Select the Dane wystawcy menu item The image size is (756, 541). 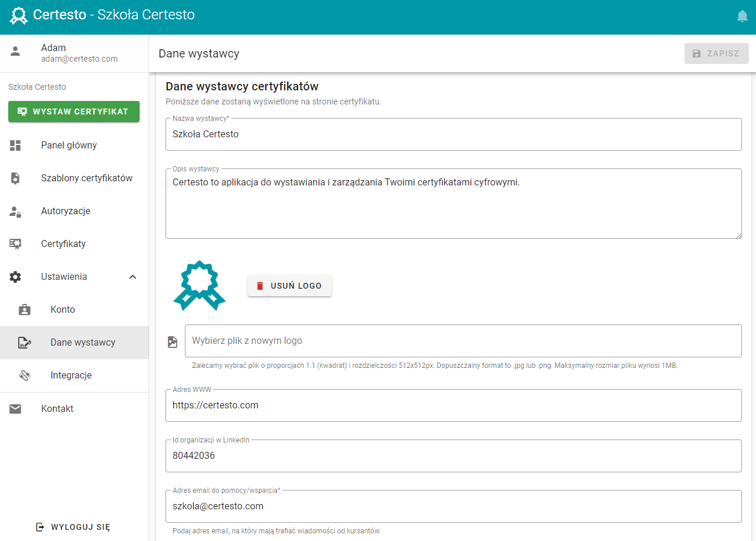pyautogui.click(x=74, y=343)
